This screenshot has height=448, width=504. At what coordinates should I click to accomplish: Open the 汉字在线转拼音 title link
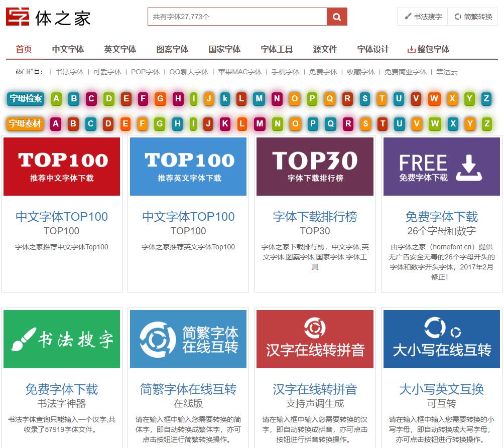click(315, 389)
